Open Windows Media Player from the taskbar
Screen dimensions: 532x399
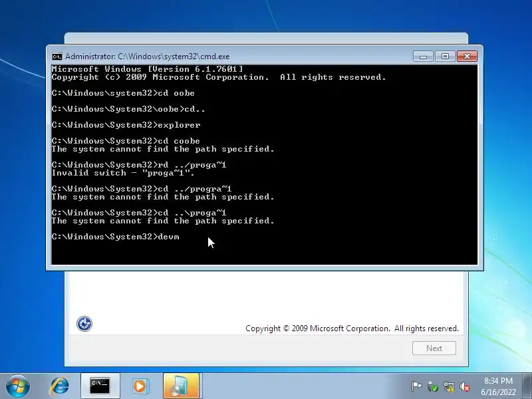click(x=140, y=386)
